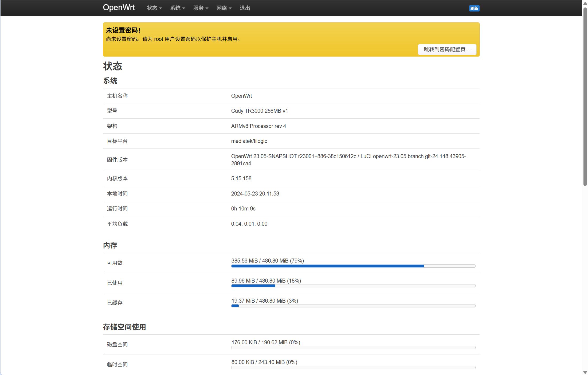Click the 临时空间 usage bar
Viewport: 588px width, 375px height.
click(353, 368)
